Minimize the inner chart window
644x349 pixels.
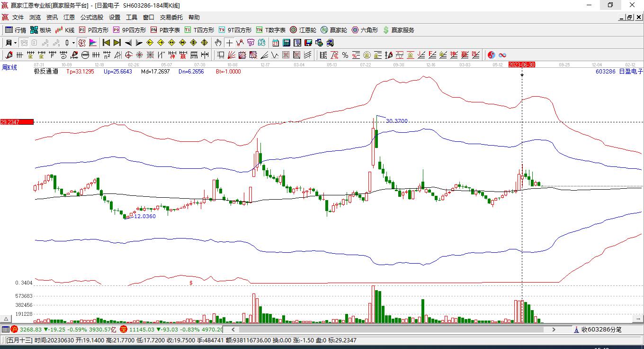coord(621,18)
